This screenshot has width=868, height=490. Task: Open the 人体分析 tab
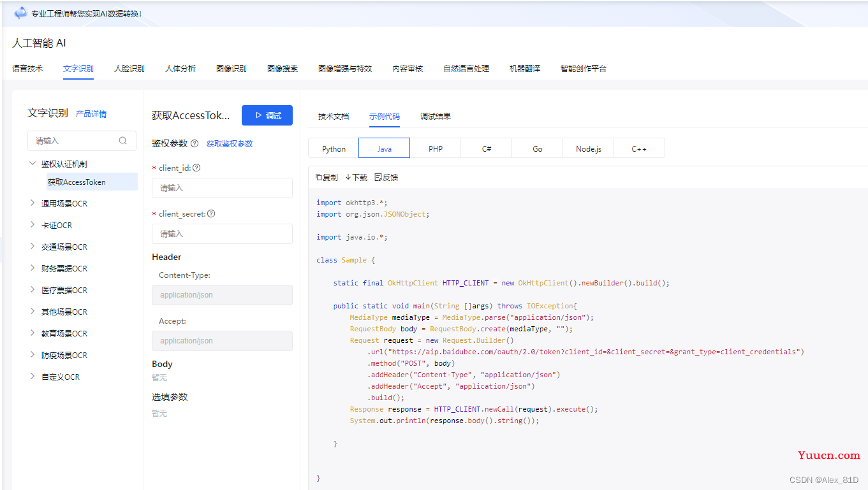[180, 68]
